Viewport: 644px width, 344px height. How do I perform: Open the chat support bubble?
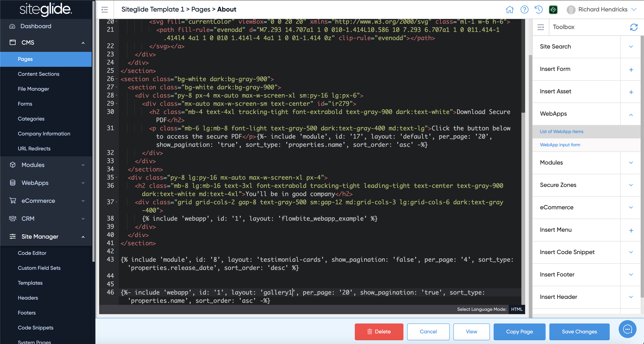pyautogui.click(x=627, y=329)
